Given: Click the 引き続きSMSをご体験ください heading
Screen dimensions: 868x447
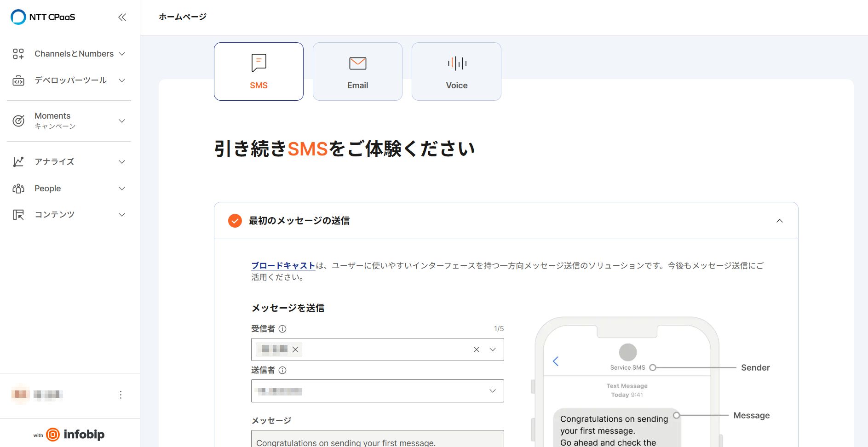Looking at the screenshot, I should click(345, 149).
